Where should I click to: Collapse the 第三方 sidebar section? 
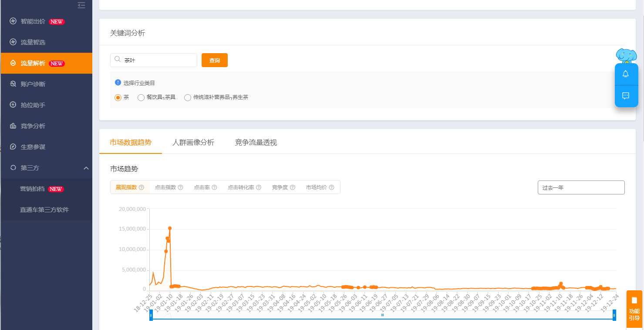pyautogui.click(x=86, y=168)
